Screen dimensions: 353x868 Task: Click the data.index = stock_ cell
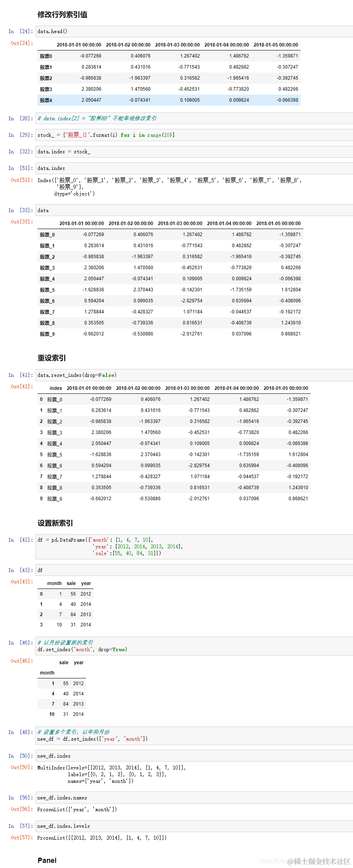coord(194,152)
